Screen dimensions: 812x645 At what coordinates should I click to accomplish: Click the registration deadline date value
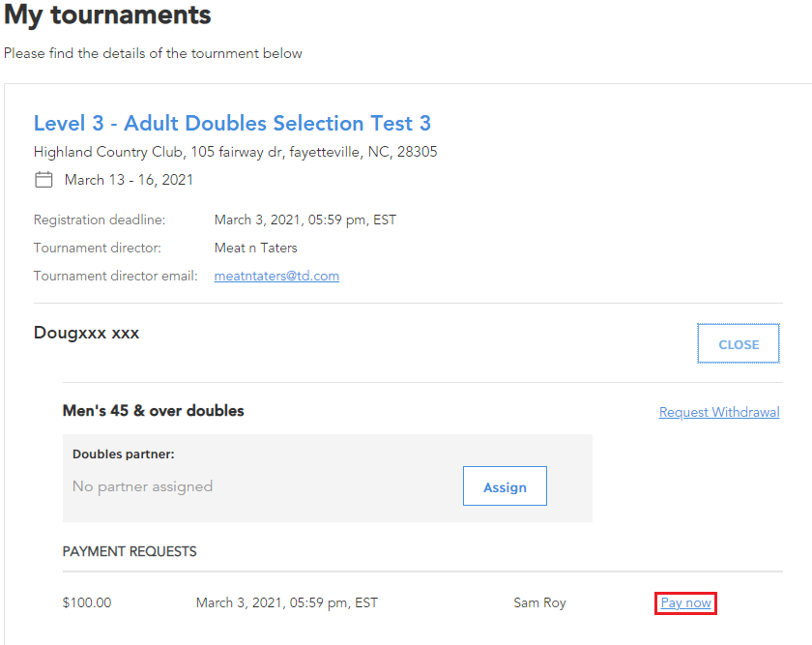tap(305, 220)
